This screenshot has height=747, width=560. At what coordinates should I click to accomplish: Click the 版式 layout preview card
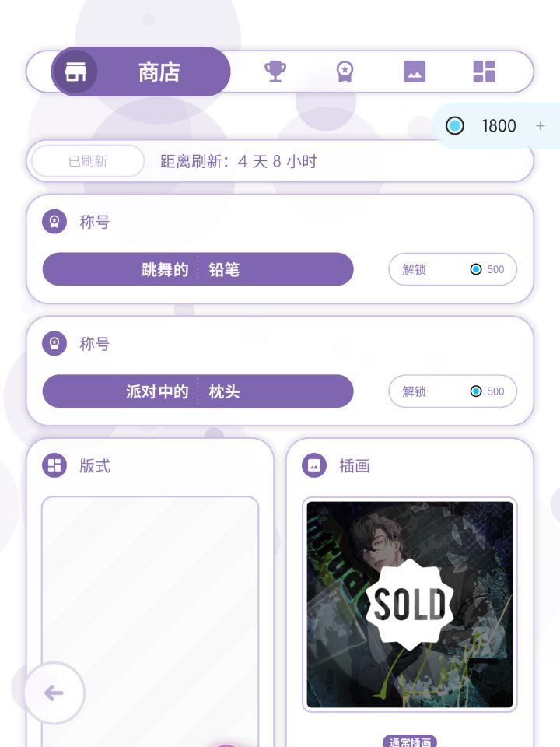tap(150, 615)
